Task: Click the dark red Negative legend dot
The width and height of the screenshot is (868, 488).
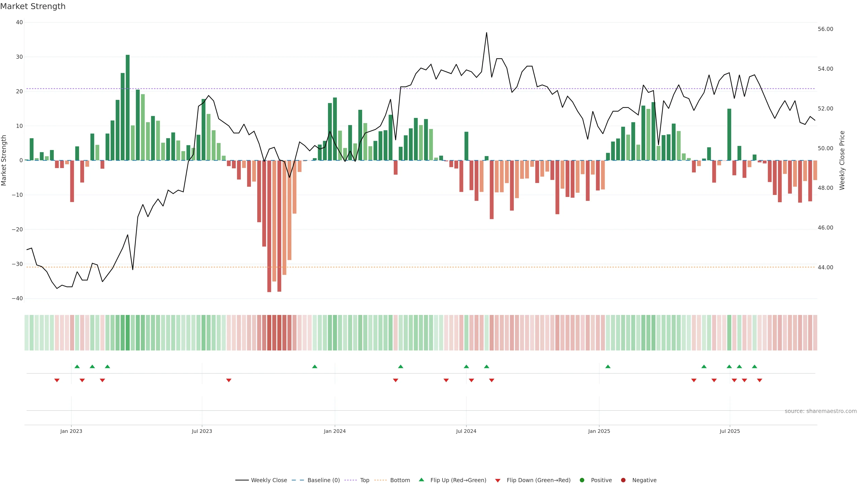Action: tap(623, 480)
